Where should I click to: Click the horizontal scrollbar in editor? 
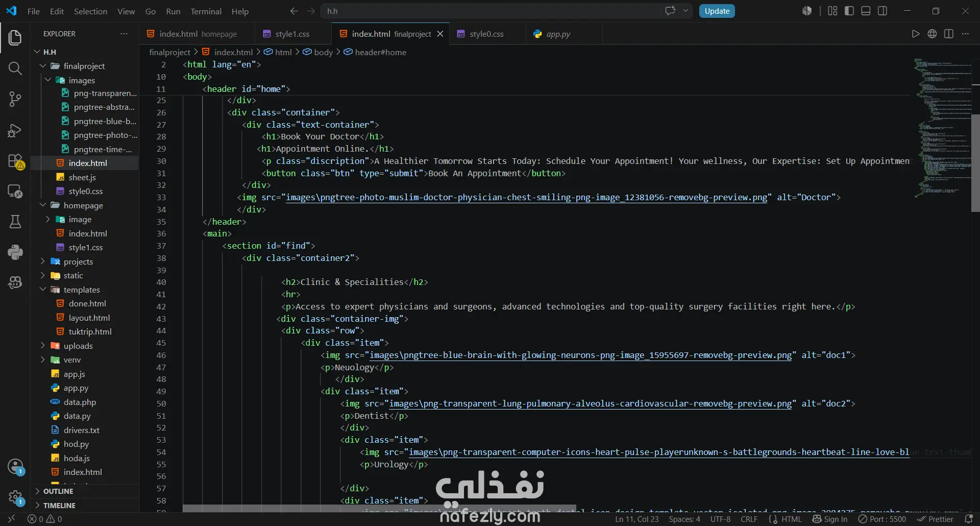379,509
